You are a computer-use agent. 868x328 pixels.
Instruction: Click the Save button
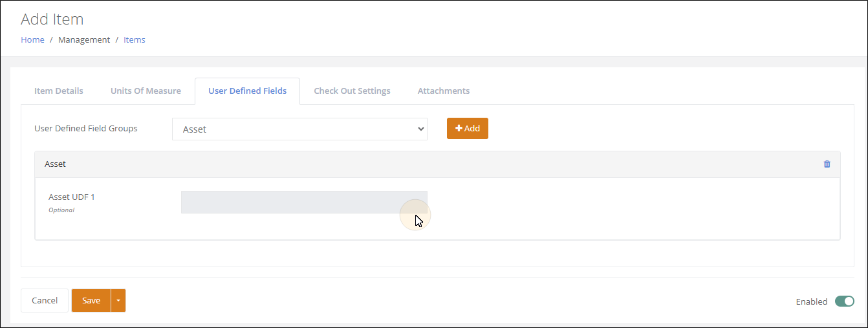pos(91,300)
